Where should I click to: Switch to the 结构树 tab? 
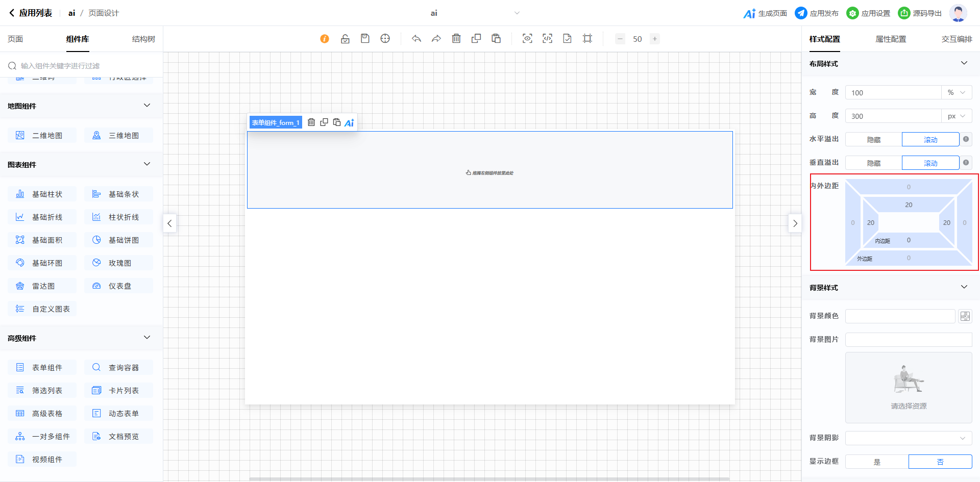click(x=143, y=39)
